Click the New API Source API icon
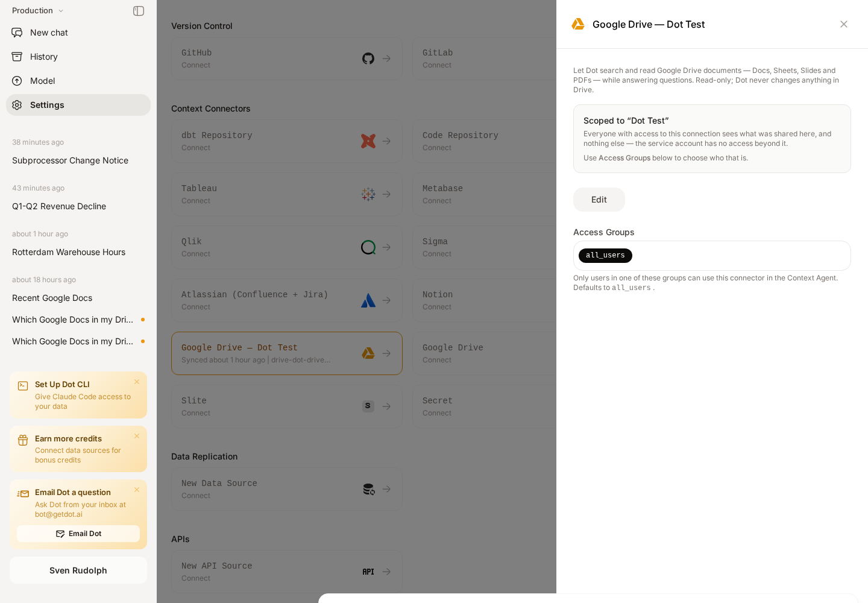The height and width of the screenshot is (603, 868). [368, 572]
